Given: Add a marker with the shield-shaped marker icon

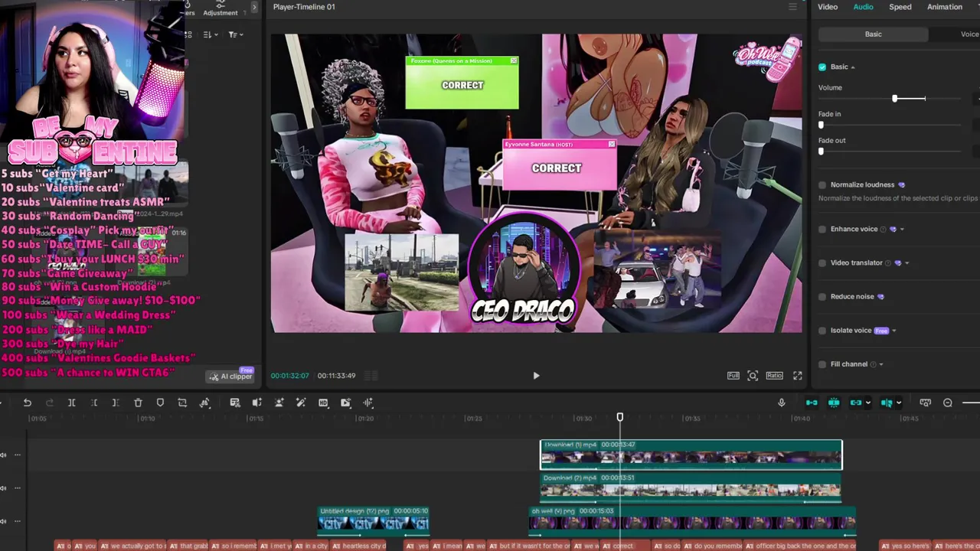Looking at the screenshot, I should pyautogui.click(x=160, y=403).
